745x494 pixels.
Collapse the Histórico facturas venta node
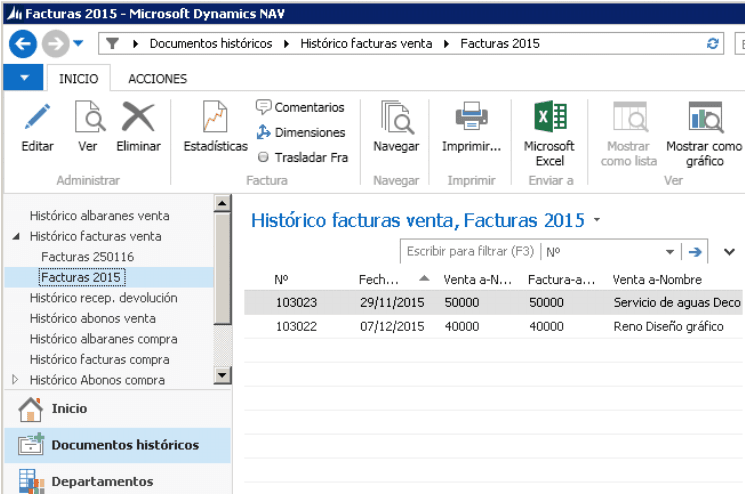[16, 236]
